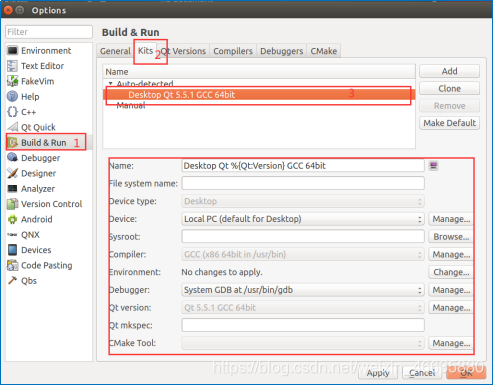Switch to the Compilers tab

233,51
